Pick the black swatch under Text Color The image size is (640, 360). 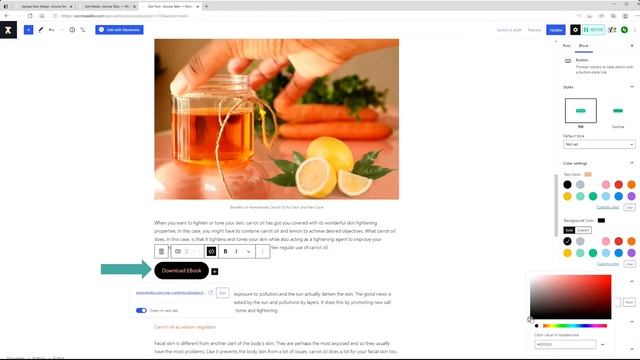[567, 184]
